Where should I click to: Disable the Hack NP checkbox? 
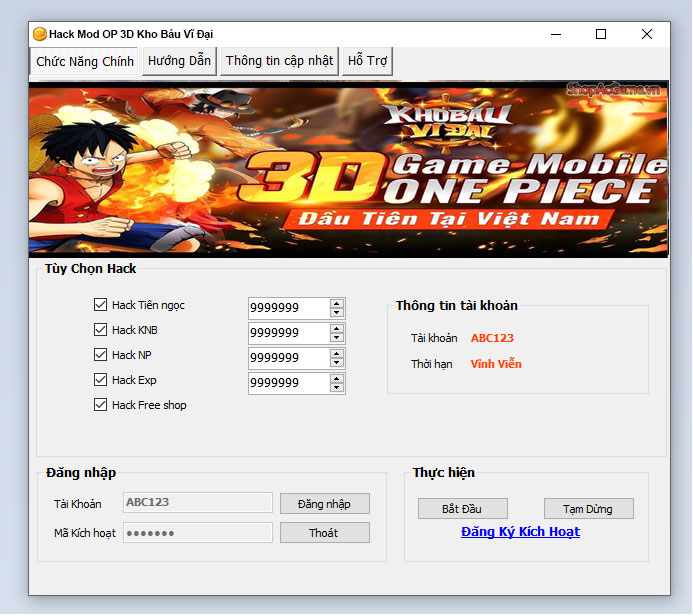pyautogui.click(x=100, y=355)
